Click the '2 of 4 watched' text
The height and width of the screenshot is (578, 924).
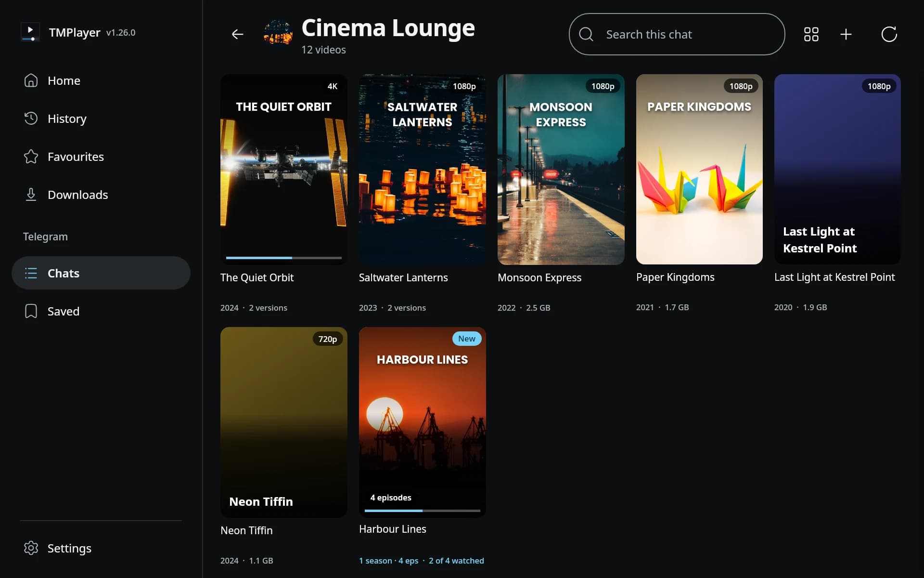[456, 561]
